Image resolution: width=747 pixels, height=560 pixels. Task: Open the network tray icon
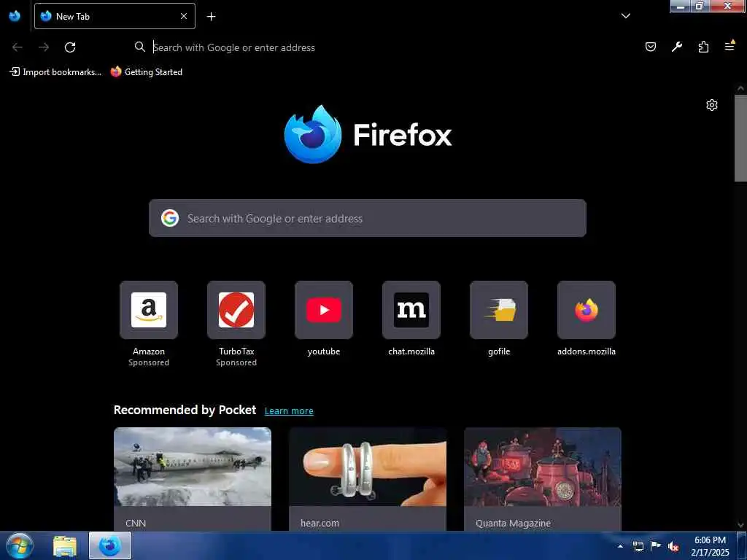pos(638,546)
